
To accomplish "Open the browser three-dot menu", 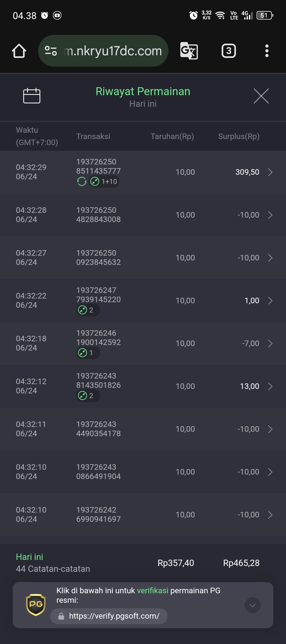I will click(x=267, y=51).
